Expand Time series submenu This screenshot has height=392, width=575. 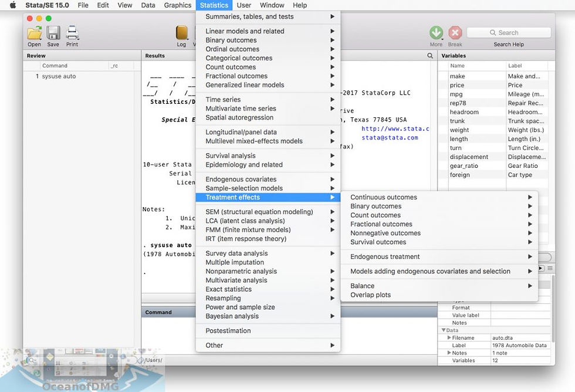[x=268, y=99]
